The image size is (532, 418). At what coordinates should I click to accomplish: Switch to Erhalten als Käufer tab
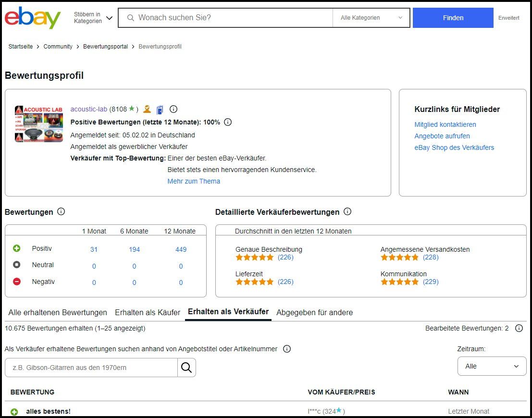(x=148, y=312)
